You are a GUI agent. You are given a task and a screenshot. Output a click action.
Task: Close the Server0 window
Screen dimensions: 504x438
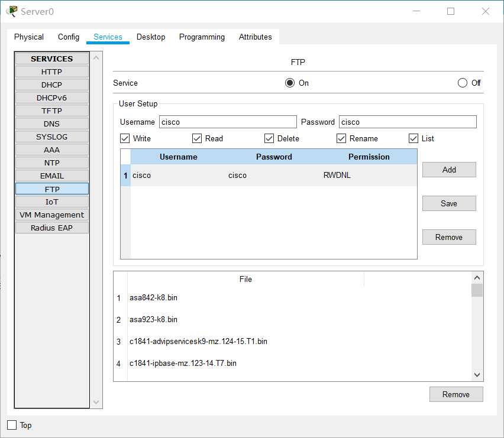pos(485,12)
